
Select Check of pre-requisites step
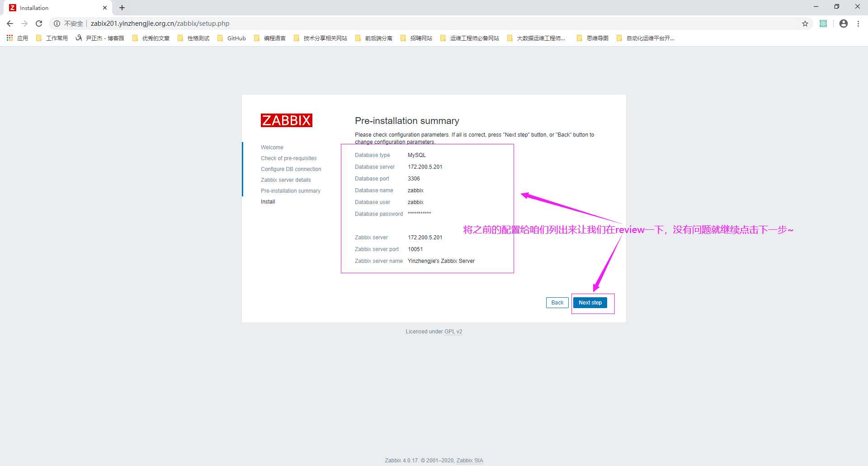tap(288, 158)
